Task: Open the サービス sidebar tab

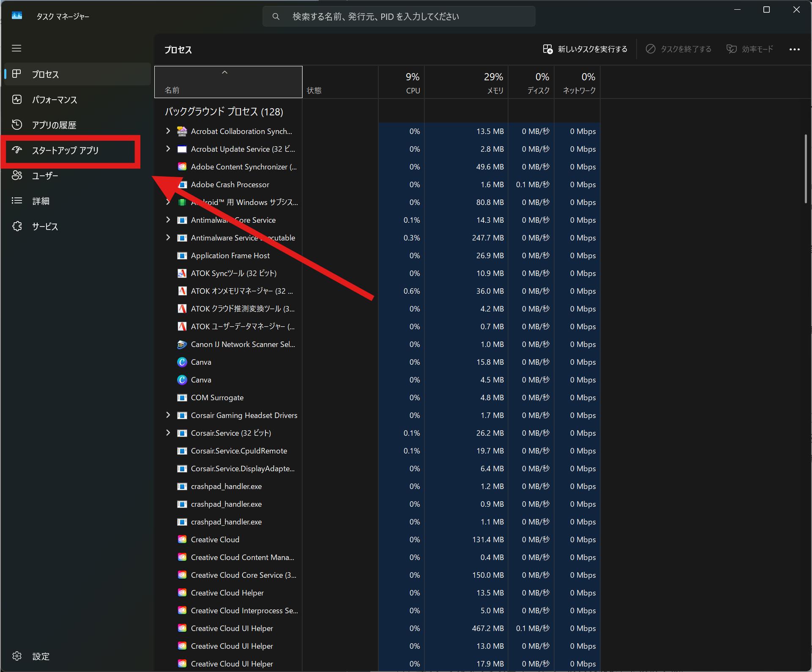Action: click(x=78, y=227)
